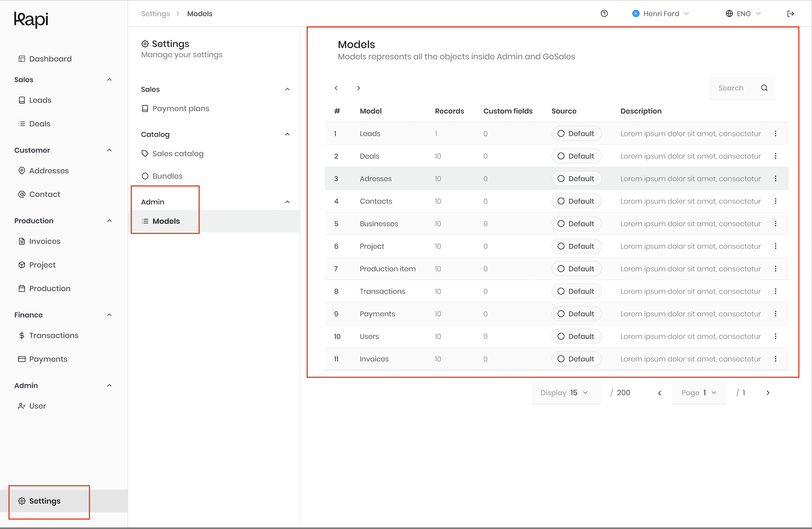Open Payments under Finance in sidebar
812x529 pixels.
(43, 359)
